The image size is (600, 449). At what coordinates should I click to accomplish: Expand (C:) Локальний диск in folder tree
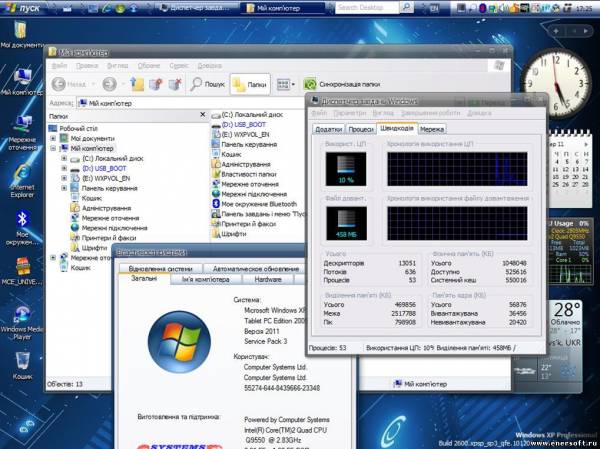(x=64, y=158)
